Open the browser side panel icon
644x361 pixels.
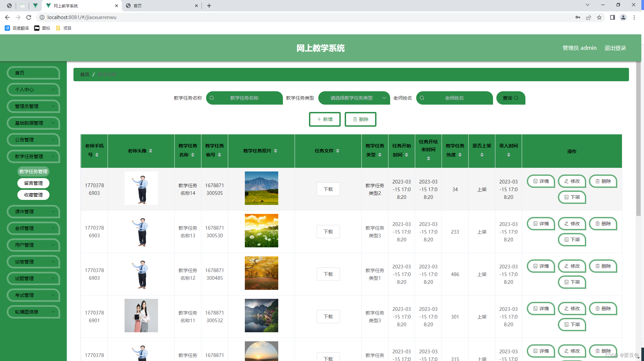(x=612, y=17)
